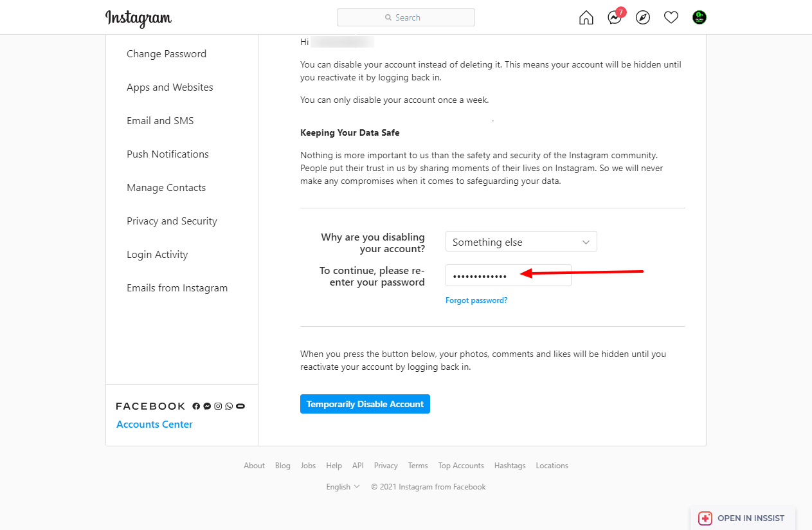The width and height of the screenshot is (812, 530).
Task: Click the '© 2021 Instagram from Facebook' text
Action: 428,487
